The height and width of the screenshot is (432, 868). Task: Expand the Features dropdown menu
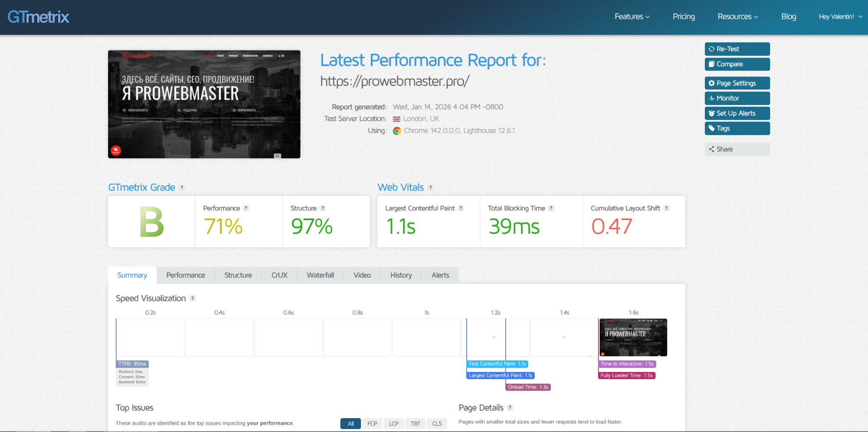[632, 17]
